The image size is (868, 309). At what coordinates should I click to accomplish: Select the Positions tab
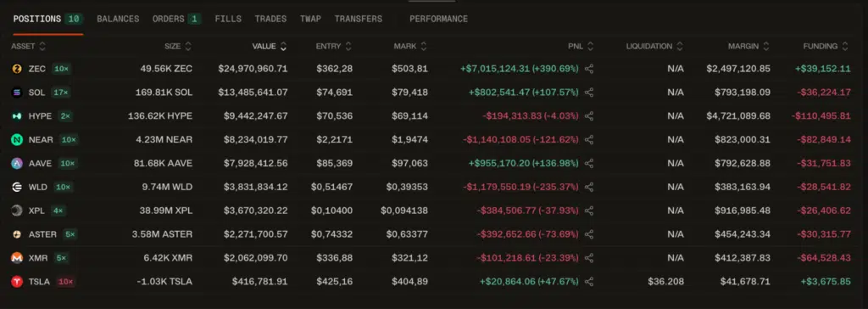pos(47,19)
